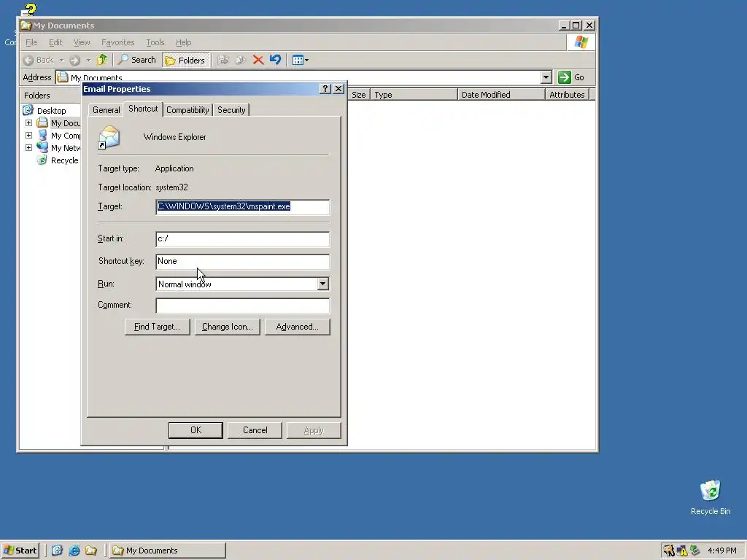Screen dimensions: 747x560
Task: Open Advanced shortcut properties
Action: [x=298, y=327]
